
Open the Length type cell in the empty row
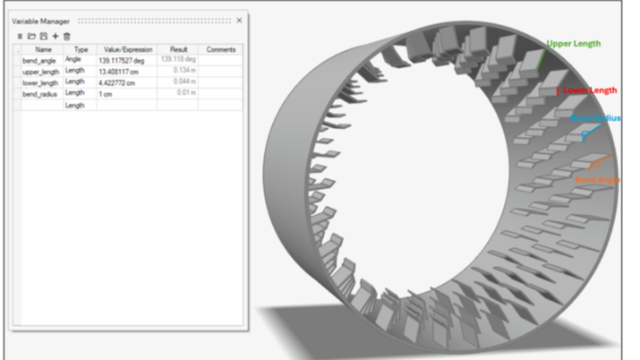pos(80,105)
